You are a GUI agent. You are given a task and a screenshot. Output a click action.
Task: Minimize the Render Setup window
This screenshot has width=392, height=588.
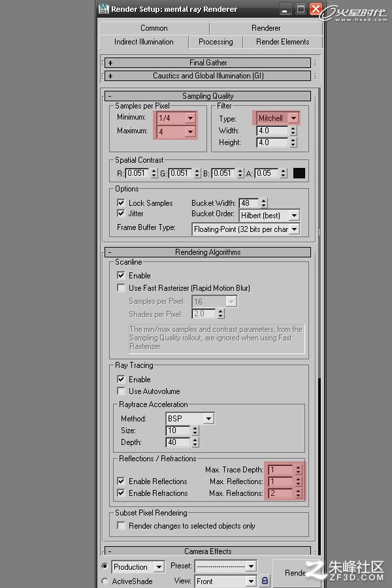tap(285, 9)
